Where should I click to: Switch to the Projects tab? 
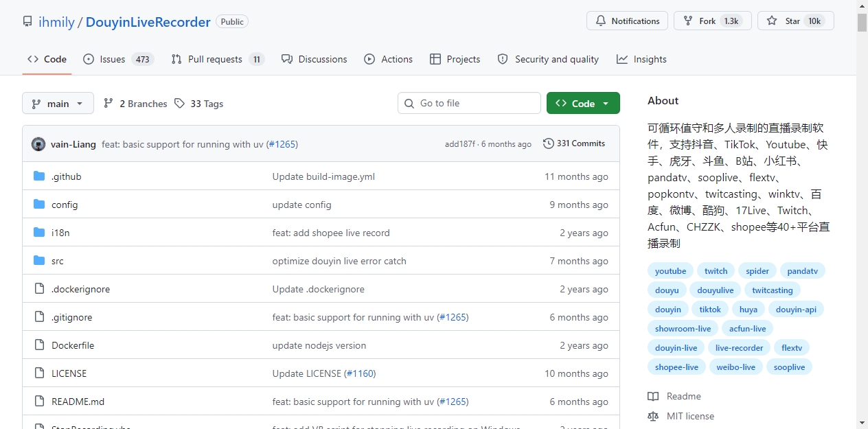455,59
